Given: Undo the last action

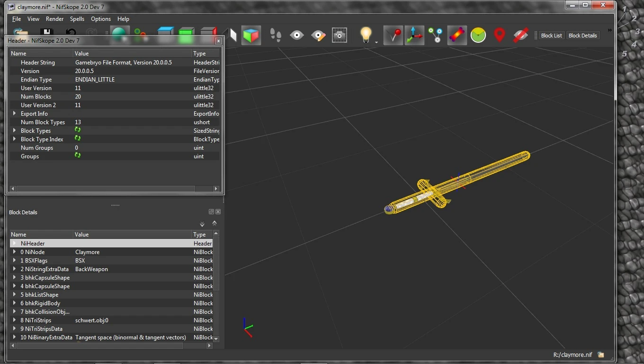Looking at the screenshot, I should pos(71,32).
